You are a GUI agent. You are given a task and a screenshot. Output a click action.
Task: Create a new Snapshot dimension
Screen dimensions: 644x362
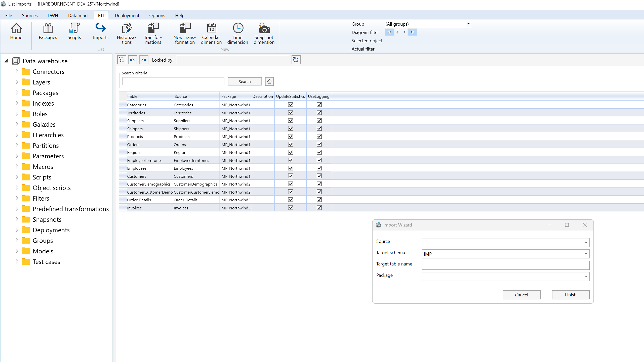coord(264,34)
